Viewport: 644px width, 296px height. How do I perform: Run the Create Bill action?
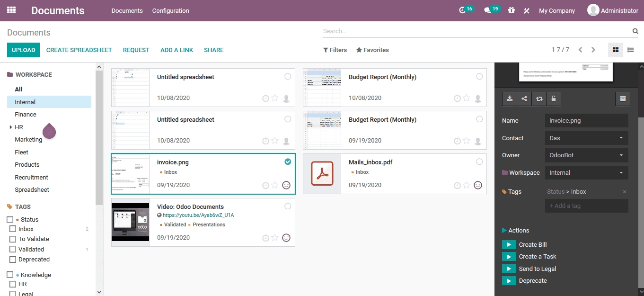pos(509,245)
